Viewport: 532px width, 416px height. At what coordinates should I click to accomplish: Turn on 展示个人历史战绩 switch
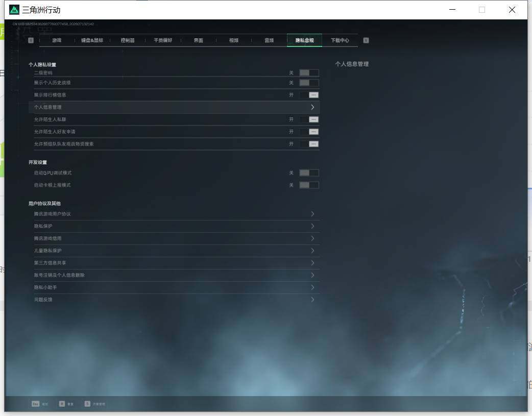coord(309,83)
